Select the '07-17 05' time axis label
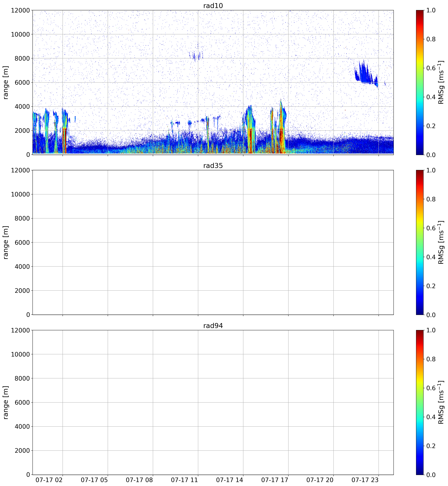The image size is (448, 486). (94, 480)
